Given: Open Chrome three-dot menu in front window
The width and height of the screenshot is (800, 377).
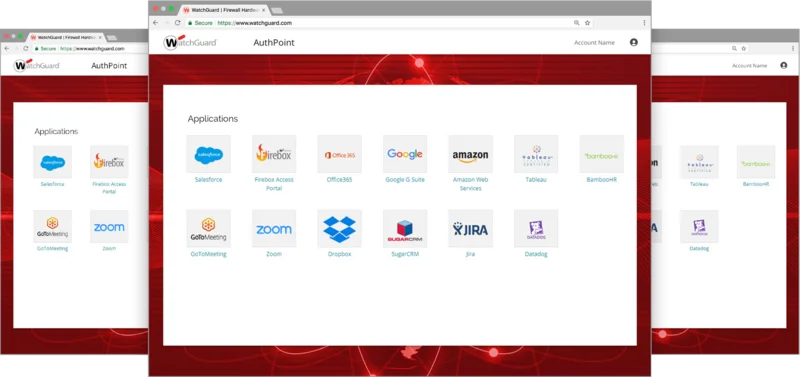Looking at the screenshot, I should (644, 23).
